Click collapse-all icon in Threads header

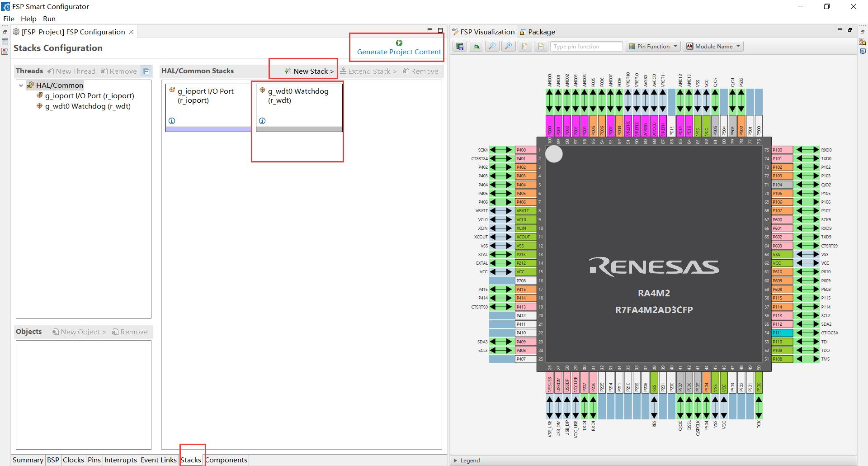tap(146, 71)
